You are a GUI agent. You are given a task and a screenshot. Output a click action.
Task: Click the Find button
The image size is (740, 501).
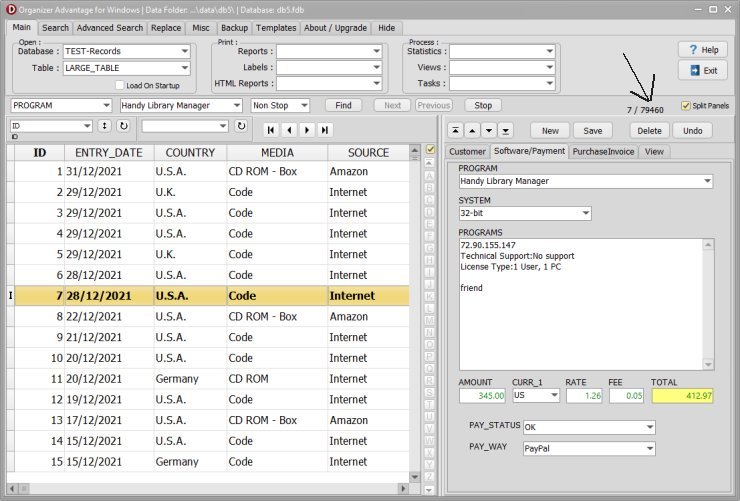(x=344, y=105)
